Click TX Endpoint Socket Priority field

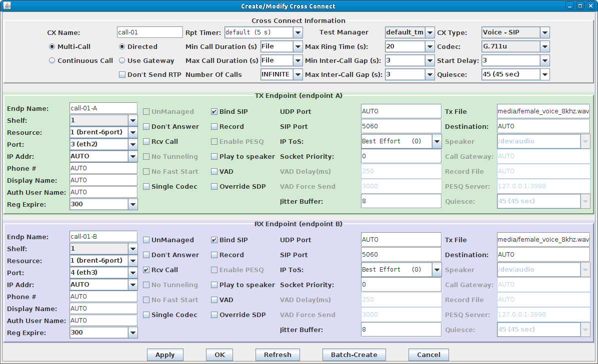[x=401, y=156]
